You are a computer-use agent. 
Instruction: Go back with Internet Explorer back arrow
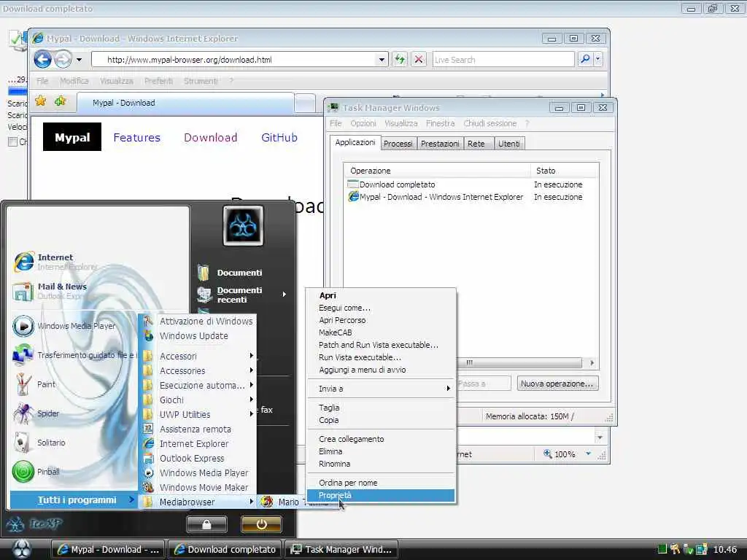click(x=43, y=60)
